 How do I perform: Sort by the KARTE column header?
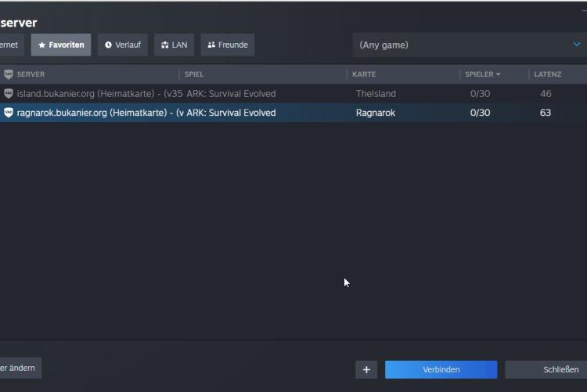click(x=364, y=74)
